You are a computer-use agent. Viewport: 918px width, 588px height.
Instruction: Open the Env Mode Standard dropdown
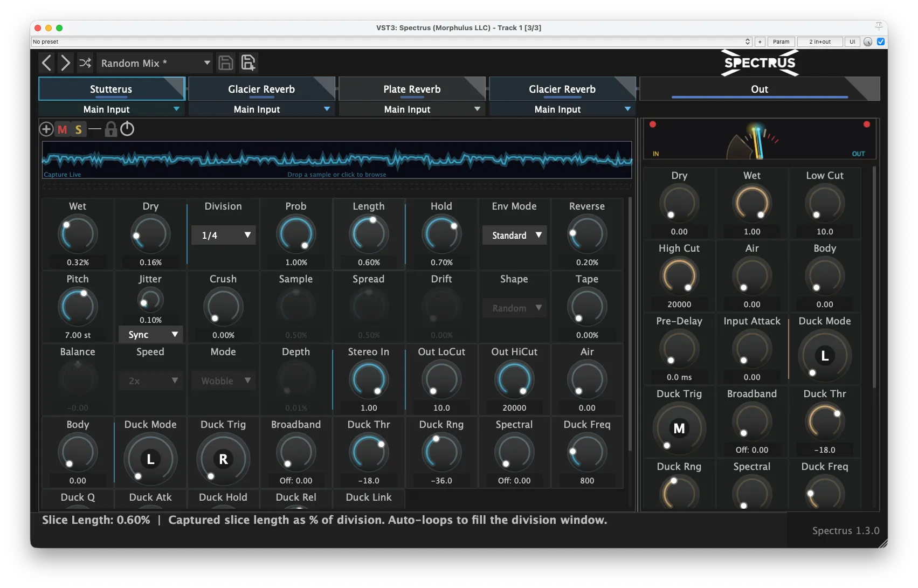pos(514,236)
